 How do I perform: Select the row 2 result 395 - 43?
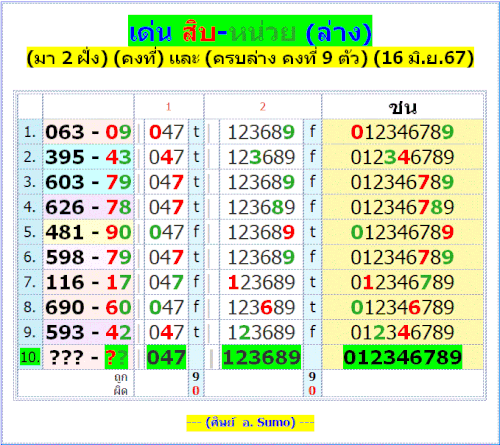88,157
